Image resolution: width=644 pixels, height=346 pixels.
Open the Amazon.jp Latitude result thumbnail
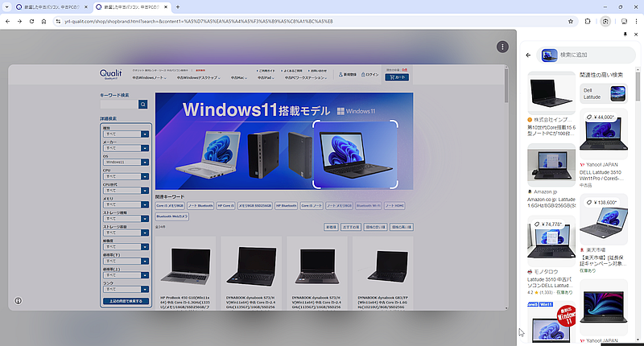[x=551, y=165]
